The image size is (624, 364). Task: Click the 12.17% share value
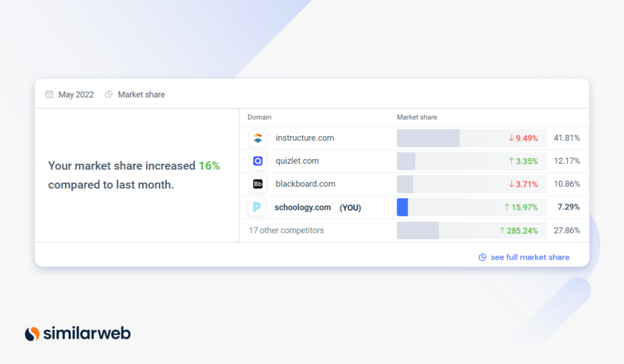click(567, 161)
